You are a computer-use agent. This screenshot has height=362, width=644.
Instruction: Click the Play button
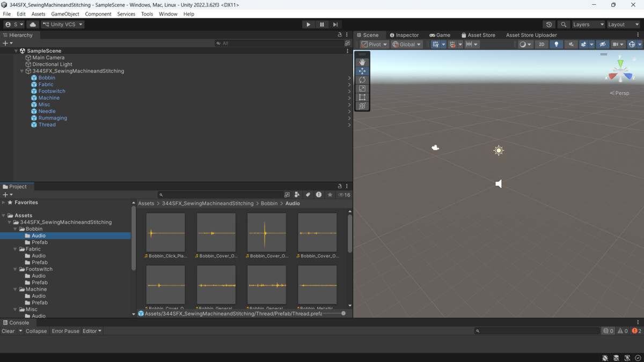[x=308, y=24]
